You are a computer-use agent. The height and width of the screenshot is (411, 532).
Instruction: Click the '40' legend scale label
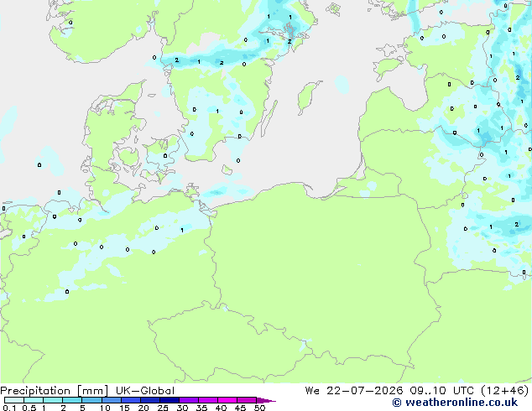221,408
